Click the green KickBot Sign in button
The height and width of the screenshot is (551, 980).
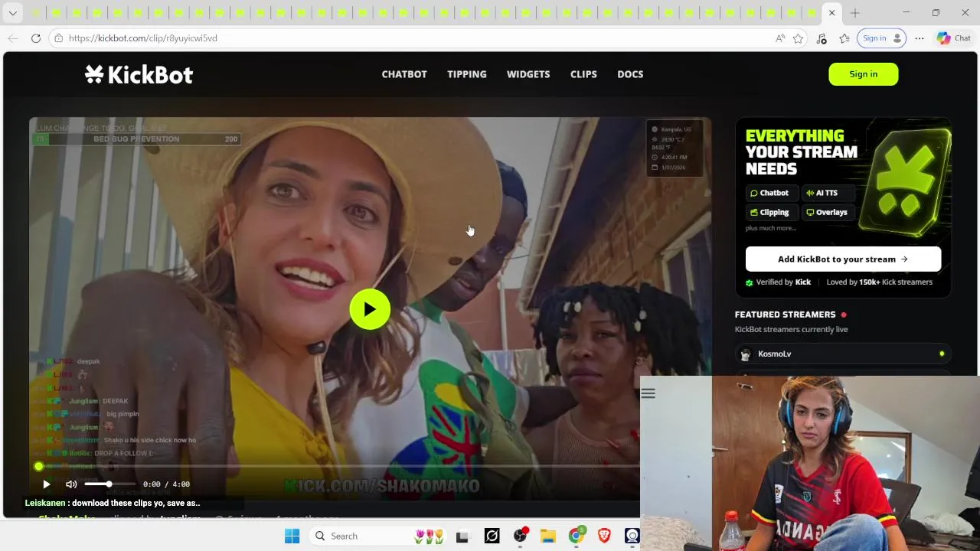(863, 74)
